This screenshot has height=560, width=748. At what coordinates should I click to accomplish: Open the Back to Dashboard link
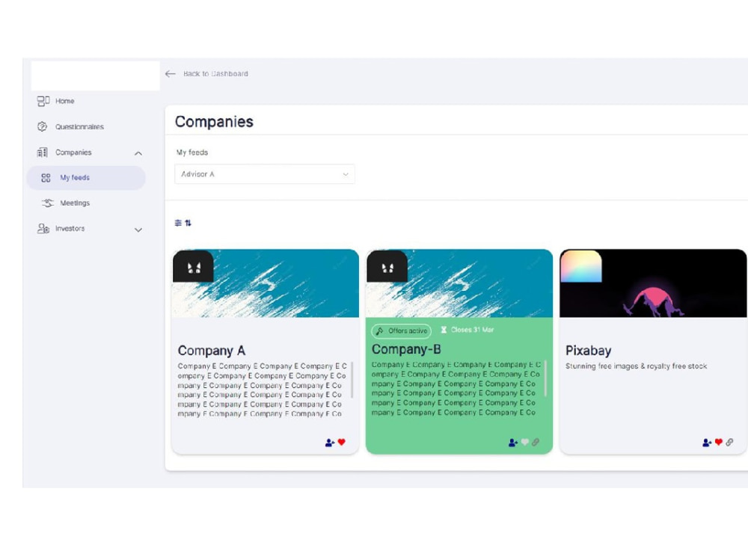[215, 74]
